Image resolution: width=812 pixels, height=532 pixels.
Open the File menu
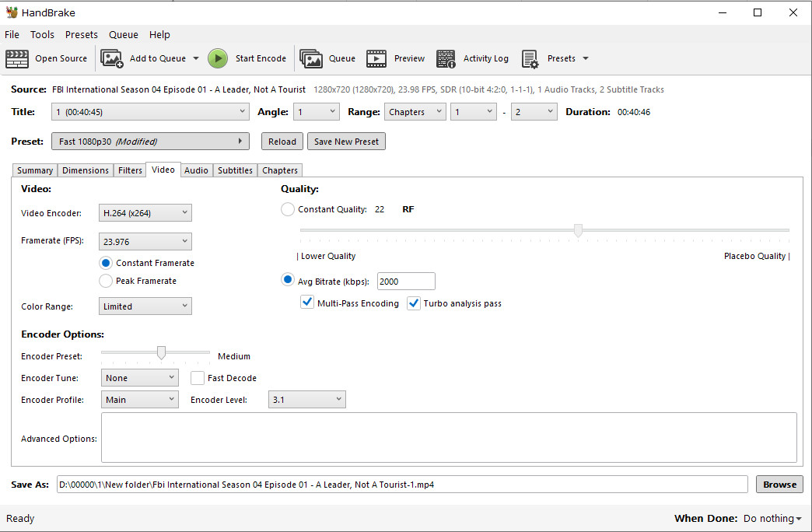12,35
